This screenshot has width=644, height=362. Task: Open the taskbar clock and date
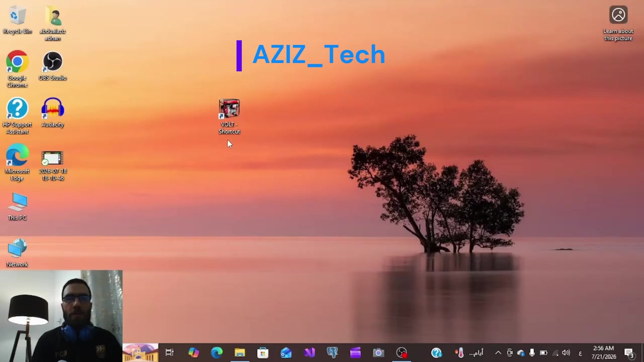coord(604,352)
